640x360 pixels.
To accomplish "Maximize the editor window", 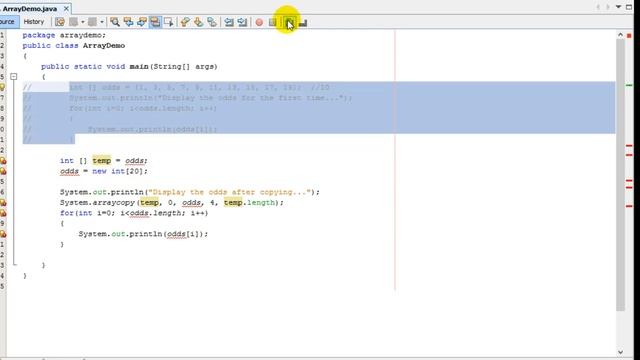I will coord(629,7).
